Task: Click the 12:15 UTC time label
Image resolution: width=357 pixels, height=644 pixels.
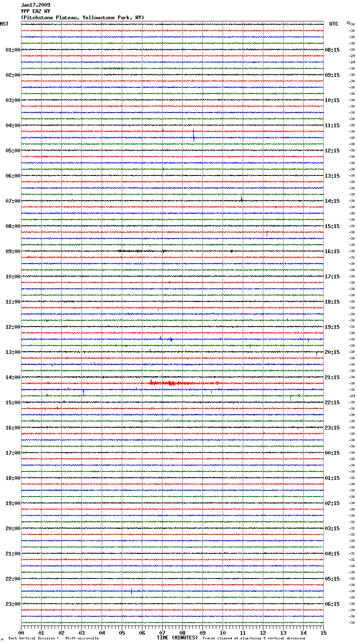Action: 332,151
